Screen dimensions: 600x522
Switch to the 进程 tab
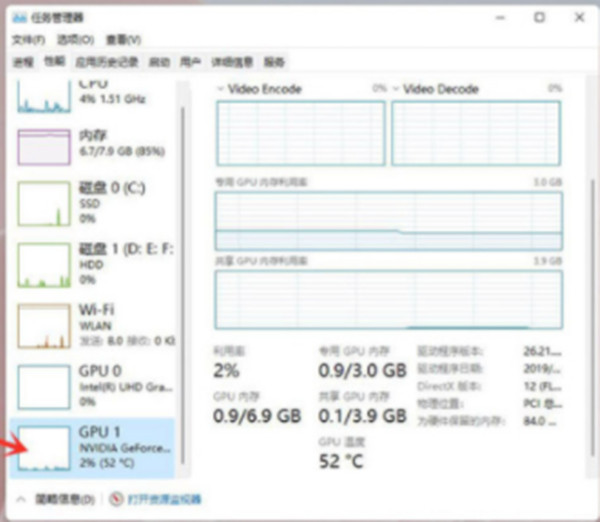23,62
